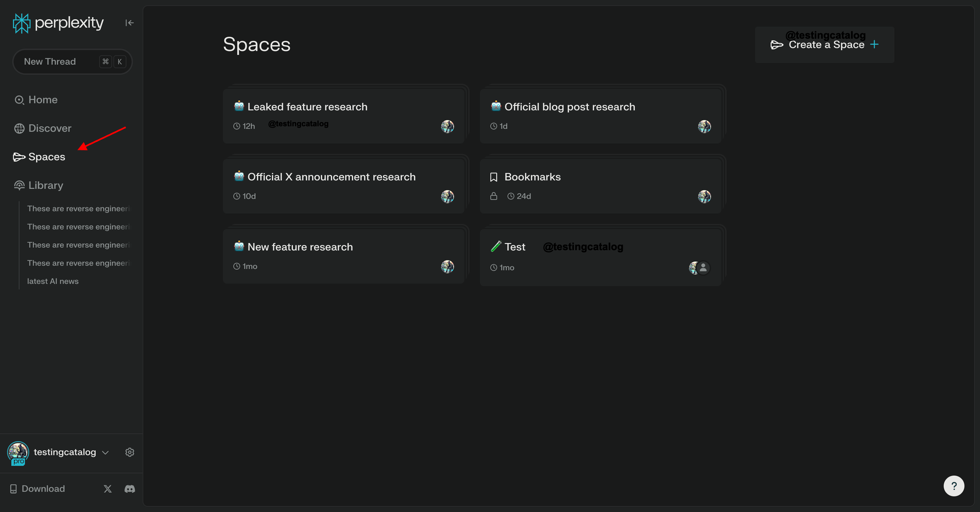Expand the testingcatalog account dropdown chevron
Viewport: 980px width, 512px height.
pyautogui.click(x=105, y=453)
